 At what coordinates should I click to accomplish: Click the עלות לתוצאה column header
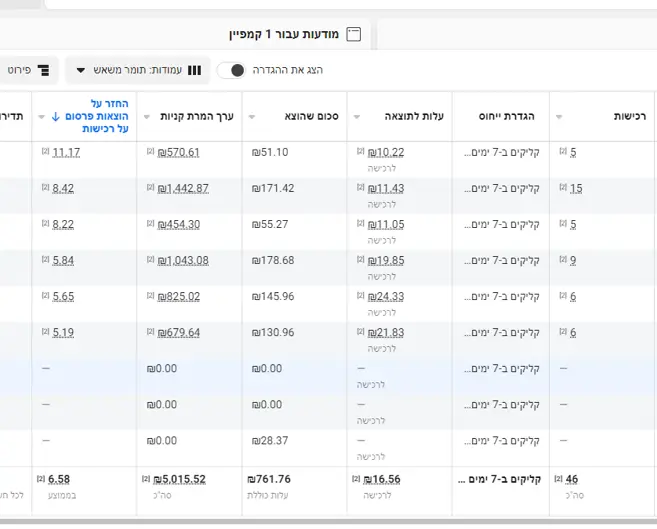[414, 116]
